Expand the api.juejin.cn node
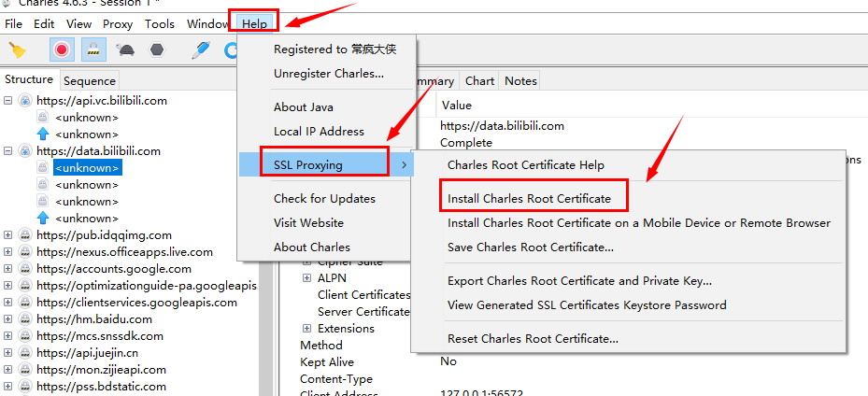The image size is (868, 396). pos(7,353)
